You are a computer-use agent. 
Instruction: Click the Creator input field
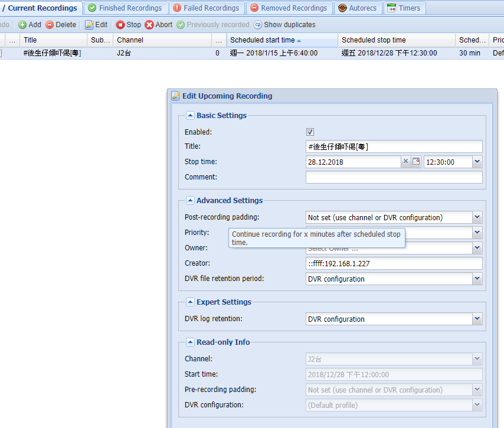coord(394,263)
